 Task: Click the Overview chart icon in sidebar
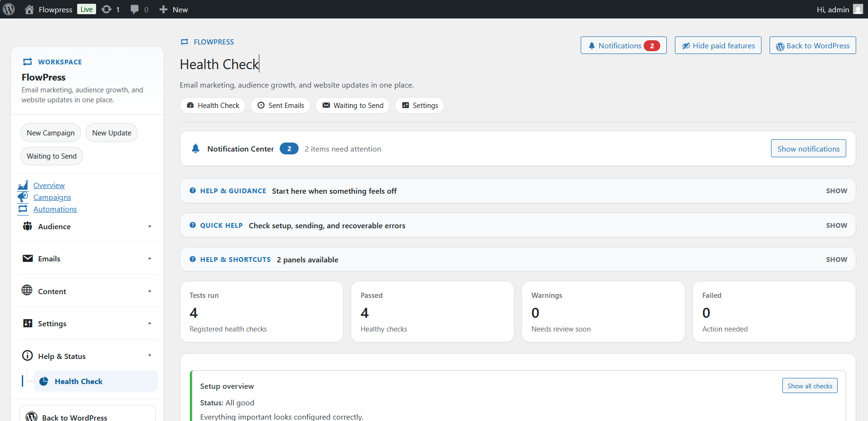(23, 185)
